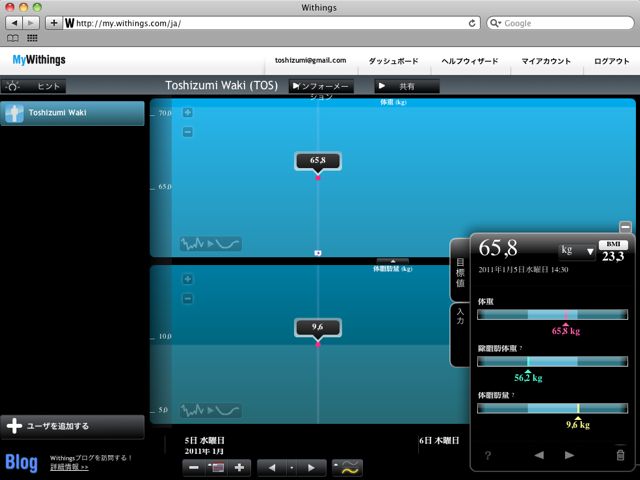Click the MyWithings logo
Viewport: 640px width, 480px height.
point(39,60)
